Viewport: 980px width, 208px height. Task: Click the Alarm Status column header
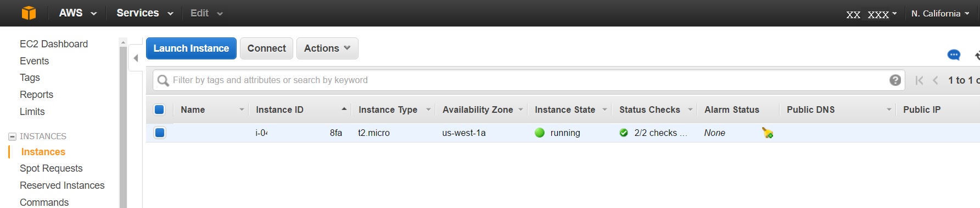point(732,110)
